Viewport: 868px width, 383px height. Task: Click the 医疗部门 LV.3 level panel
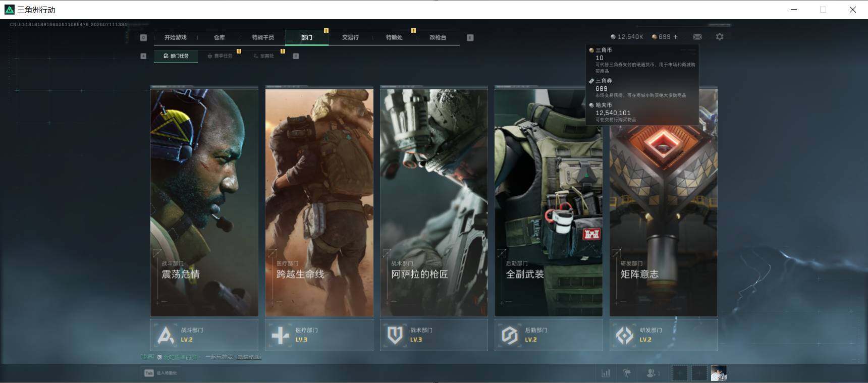click(319, 335)
